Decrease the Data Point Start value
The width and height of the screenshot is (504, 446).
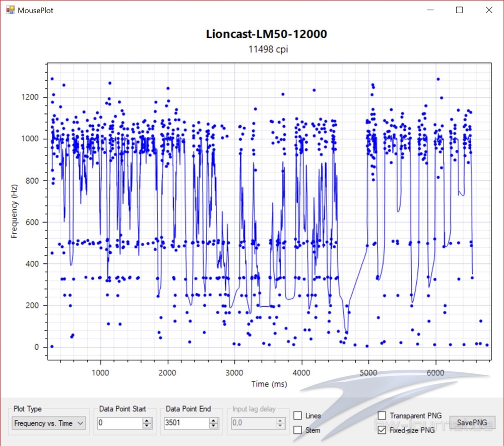(x=147, y=426)
